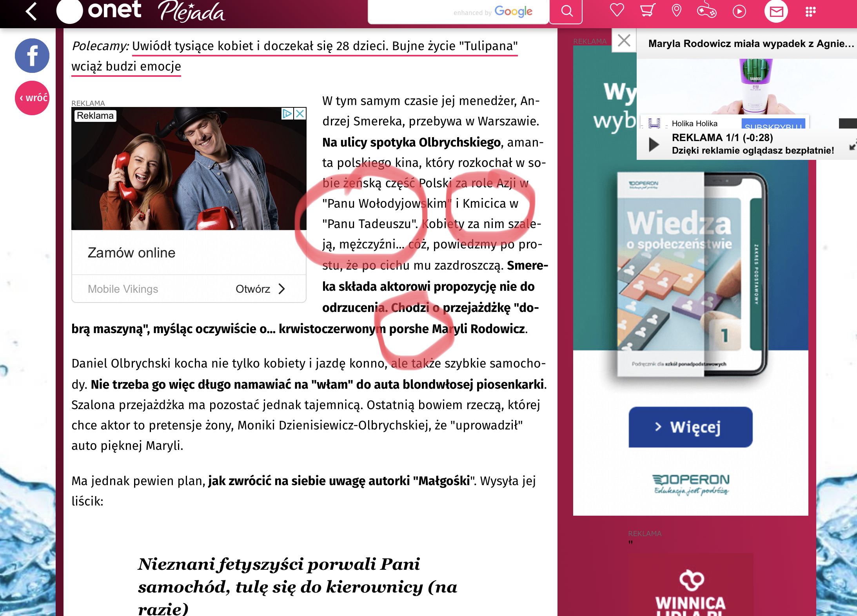Viewport: 857px width, 616px height.
Task: Click the 'Więcej' button on Operon ad
Action: click(x=690, y=427)
